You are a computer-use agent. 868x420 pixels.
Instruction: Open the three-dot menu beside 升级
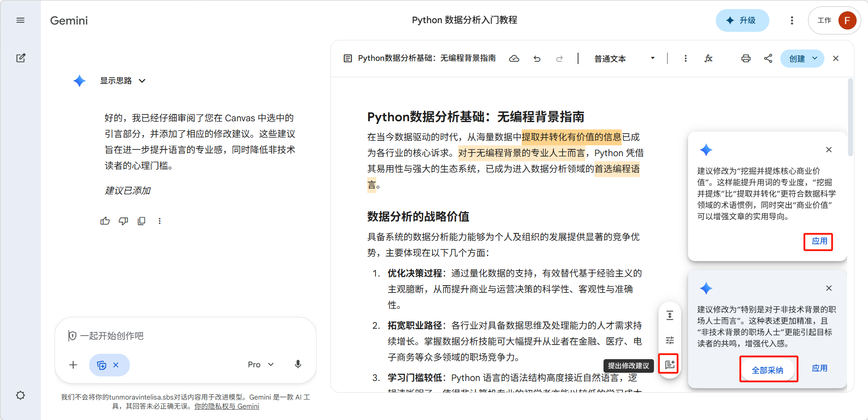[x=792, y=20]
